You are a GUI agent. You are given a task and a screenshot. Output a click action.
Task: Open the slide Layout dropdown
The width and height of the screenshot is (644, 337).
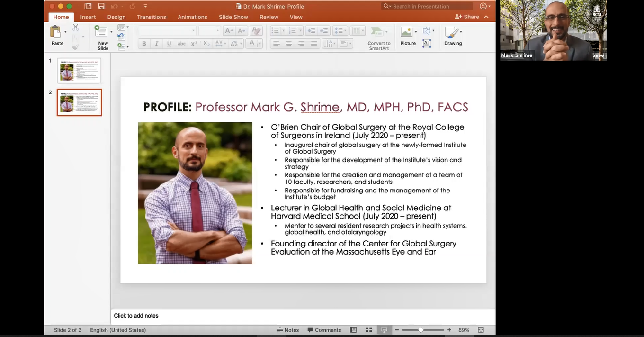click(123, 27)
